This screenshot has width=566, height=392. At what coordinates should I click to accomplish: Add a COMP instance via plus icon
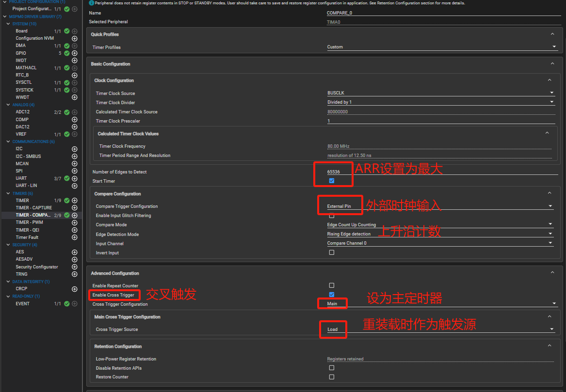coord(75,119)
